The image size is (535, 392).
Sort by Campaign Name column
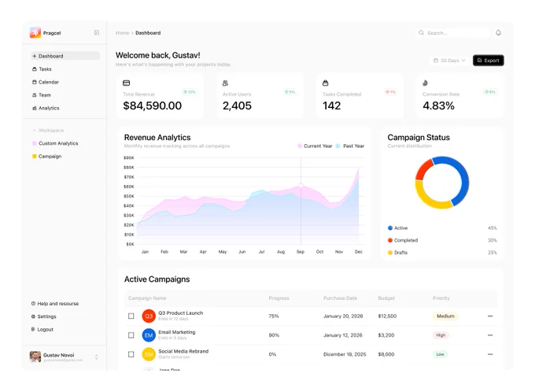[147, 298]
